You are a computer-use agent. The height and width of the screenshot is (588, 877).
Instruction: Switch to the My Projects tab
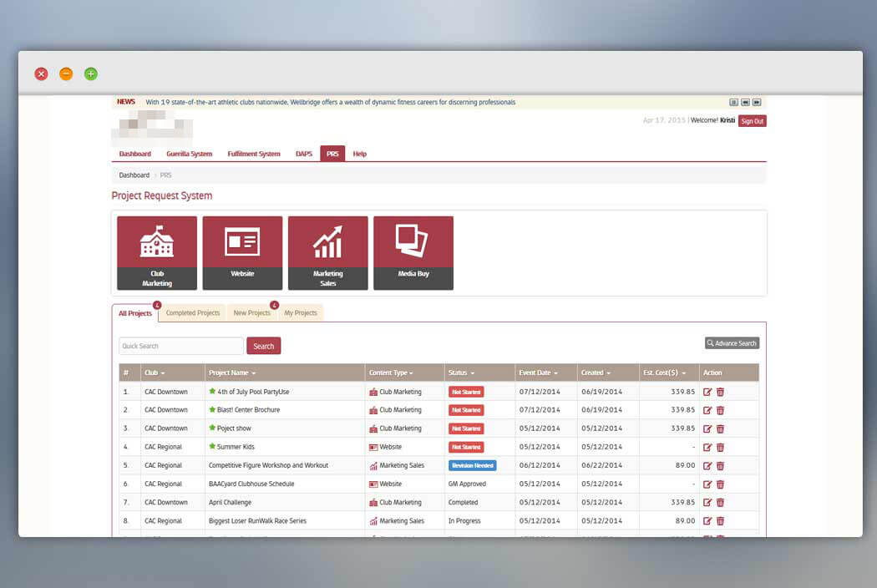tap(301, 313)
